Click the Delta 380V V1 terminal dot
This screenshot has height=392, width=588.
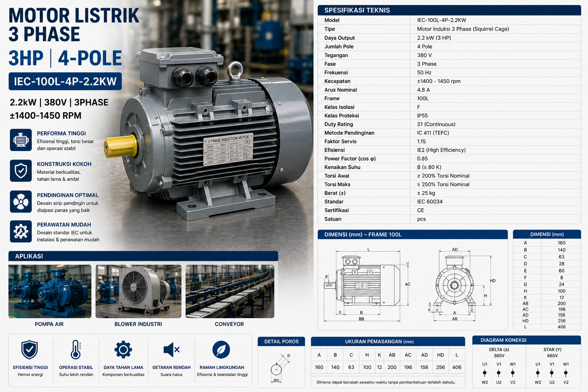coord(498,372)
